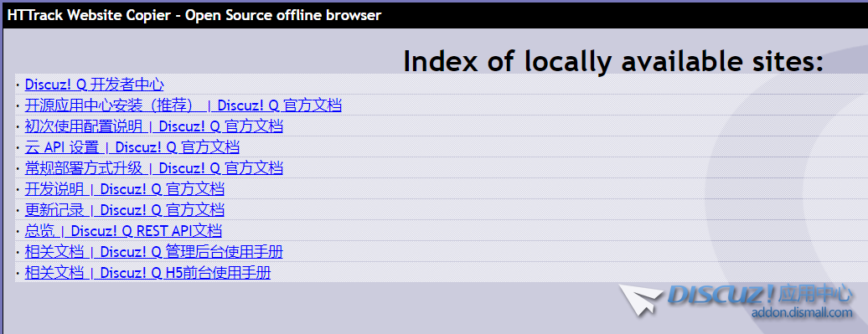Click the Index of locally available sites heading
The image size is (868, 334).
613,61
